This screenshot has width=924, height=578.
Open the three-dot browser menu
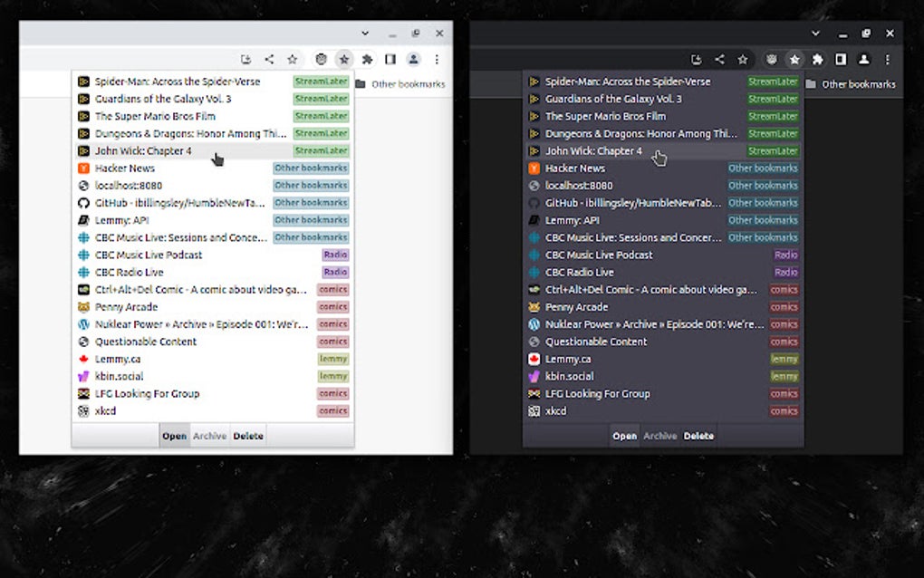click(x=437, y=58)
